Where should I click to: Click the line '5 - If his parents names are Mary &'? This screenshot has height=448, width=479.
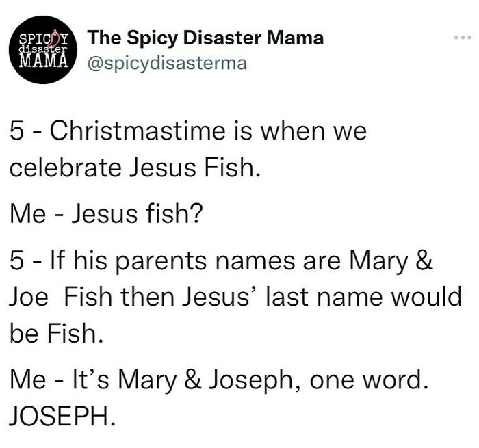tap(221, 262)
